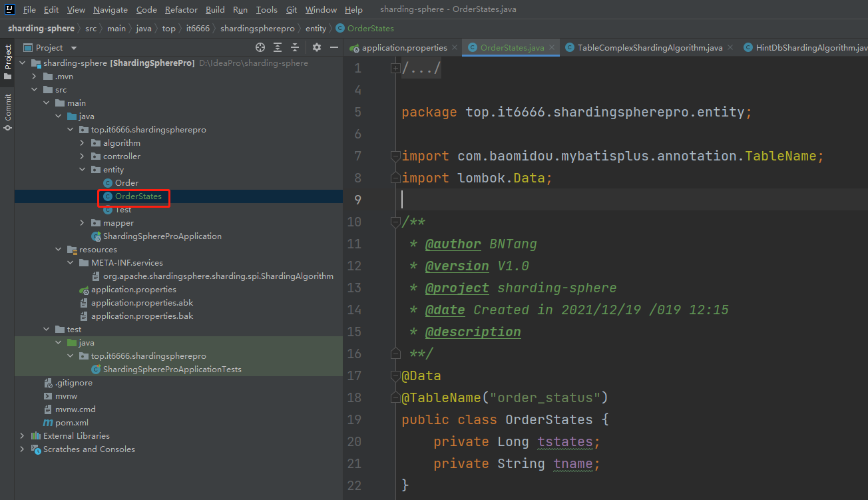Click OrderStates class icon in breadcrumb bar
The width and height of the screenshot is (868, 500).
click(340, 29)
